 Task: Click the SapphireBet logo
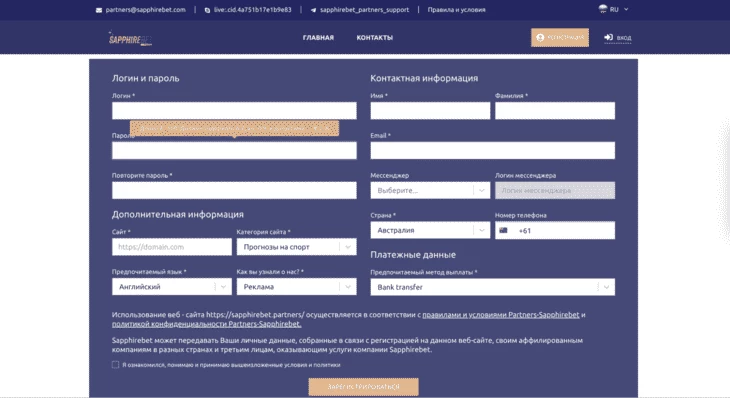click(130, 38)
